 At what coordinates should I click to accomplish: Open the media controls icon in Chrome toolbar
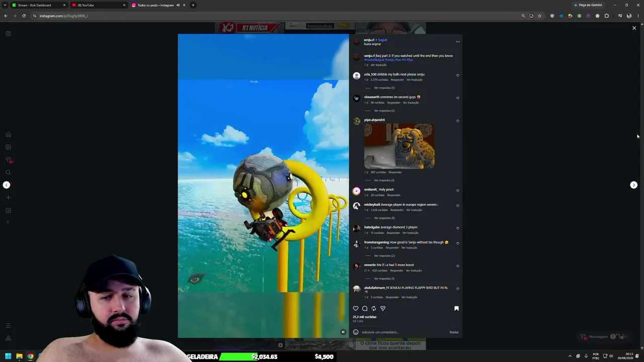pos(620,16)
